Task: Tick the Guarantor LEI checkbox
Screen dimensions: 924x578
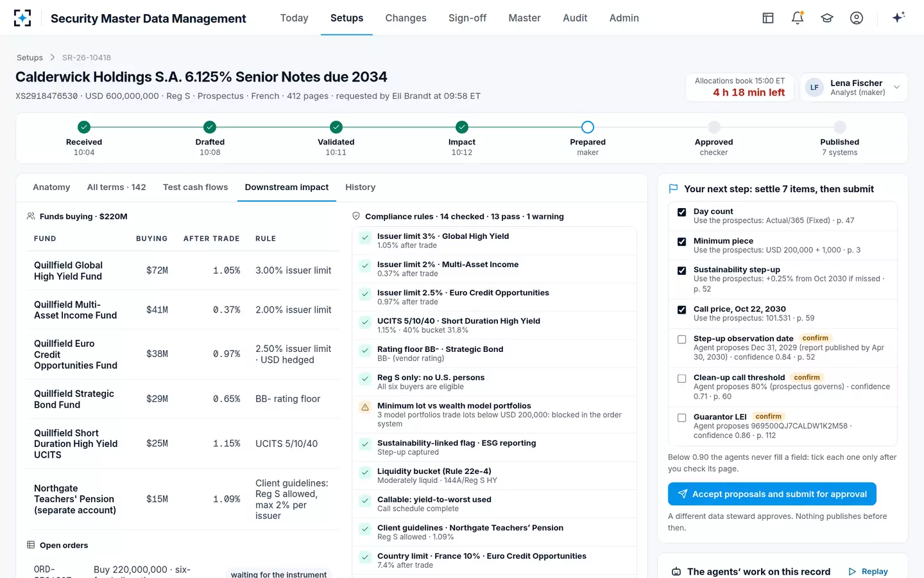Action: coord(681,417)
